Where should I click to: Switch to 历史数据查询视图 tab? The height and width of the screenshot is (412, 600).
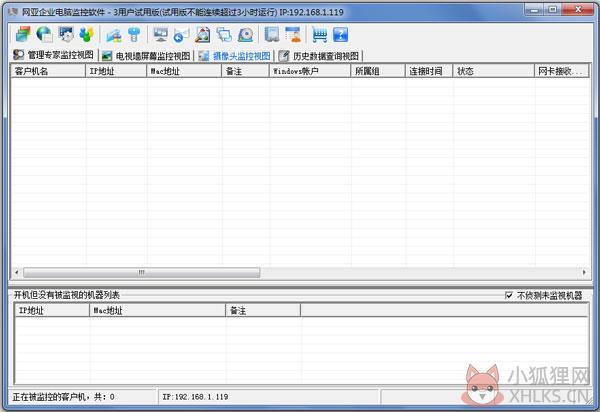(x=319, y=56)
